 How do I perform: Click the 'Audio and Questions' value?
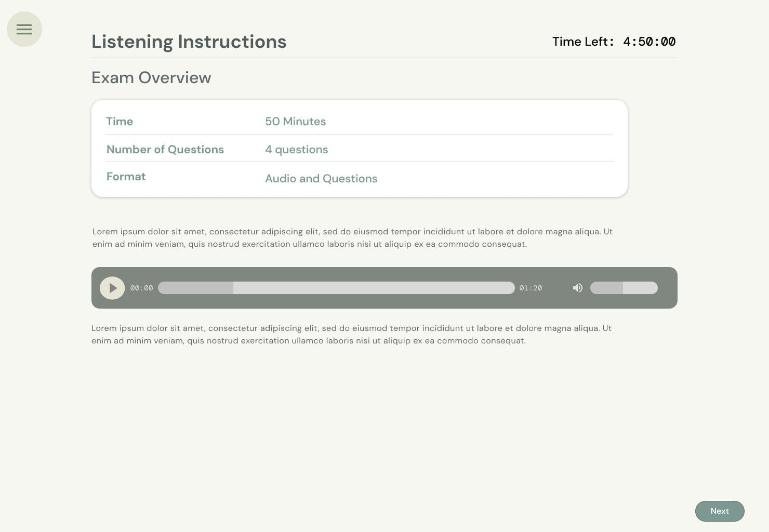pos(321,179)
